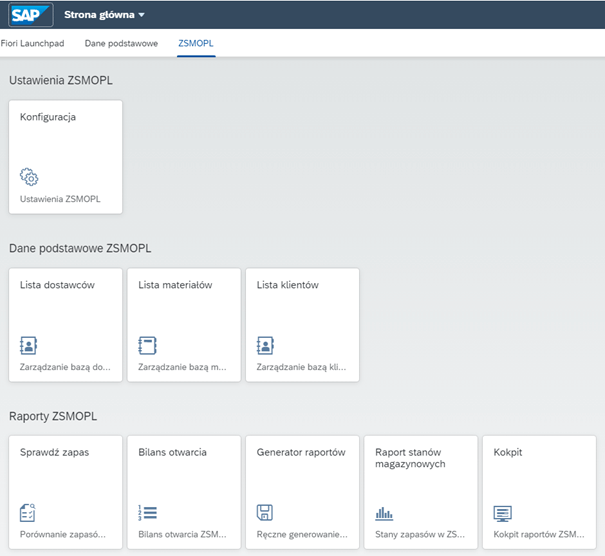Viewport: 605px width, 556px height.
Task: Switch to the Fiori Launchpad tab
Action: [32, 43]
